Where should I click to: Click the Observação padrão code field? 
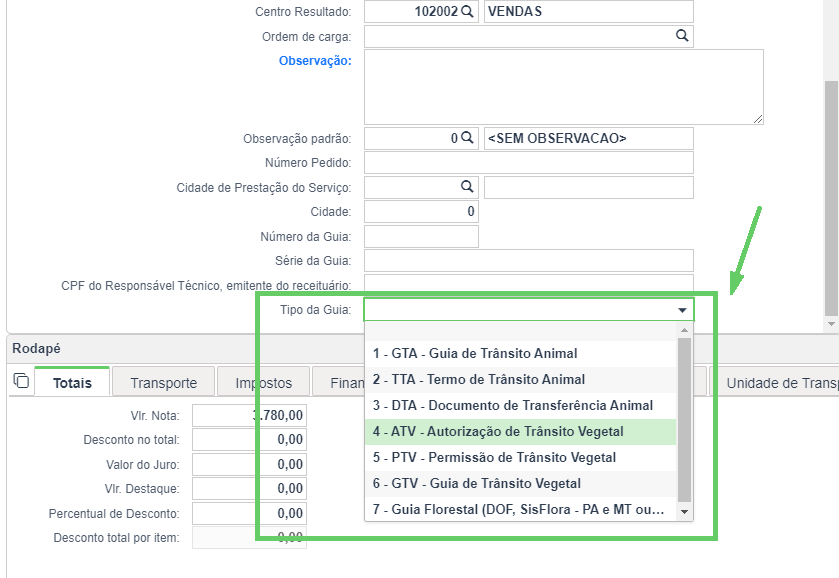pos(421,138)
